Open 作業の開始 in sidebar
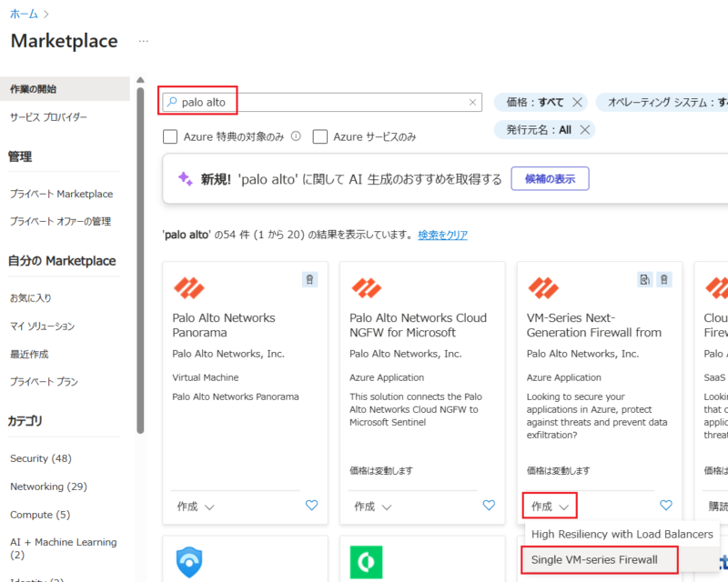This screenshot has height=582, width=728. click(65, 88)
